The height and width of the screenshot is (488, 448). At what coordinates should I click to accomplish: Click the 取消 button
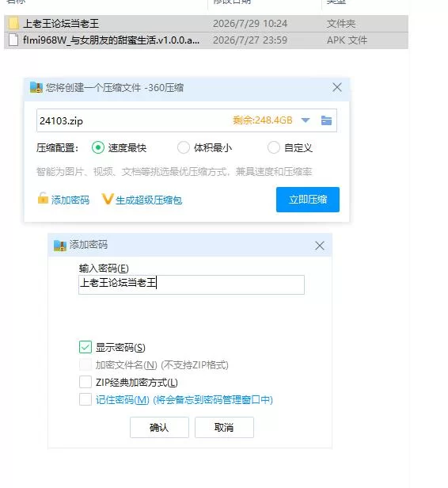[x=224, y=427]
